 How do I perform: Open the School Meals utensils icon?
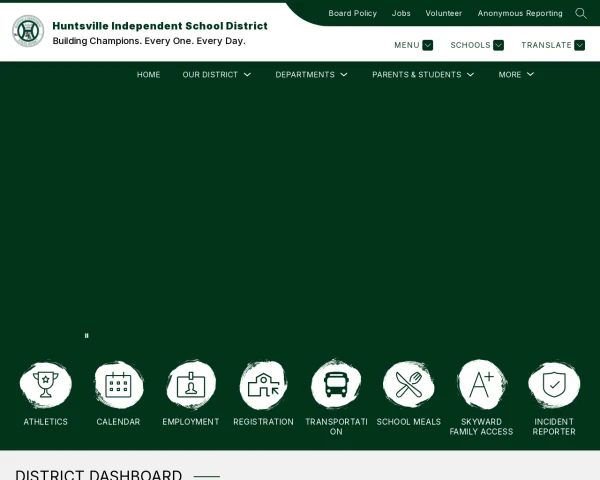tap(409, 385)
